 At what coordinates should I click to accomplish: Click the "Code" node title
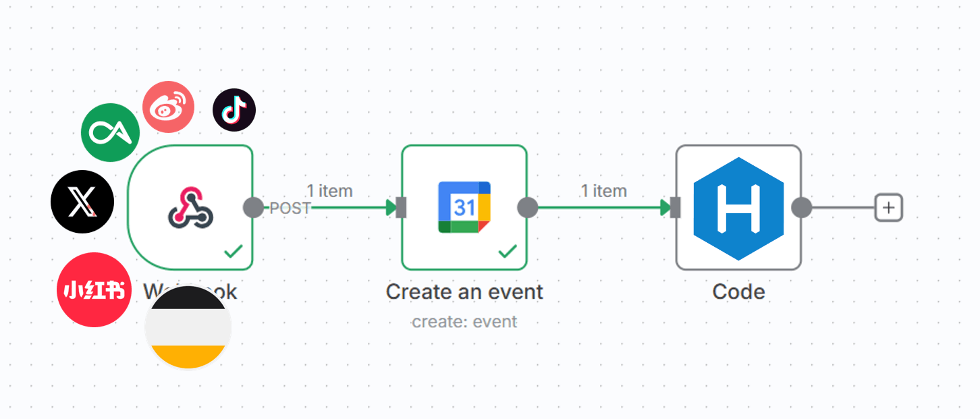pyautogui.click(x=738, y=292)
